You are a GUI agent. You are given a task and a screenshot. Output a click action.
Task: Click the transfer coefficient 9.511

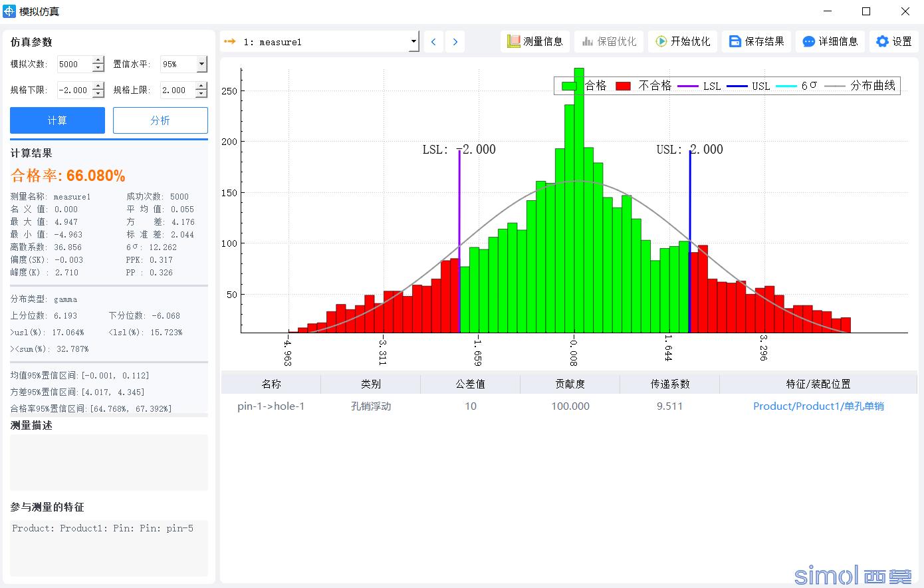click(x=670, y=406)
